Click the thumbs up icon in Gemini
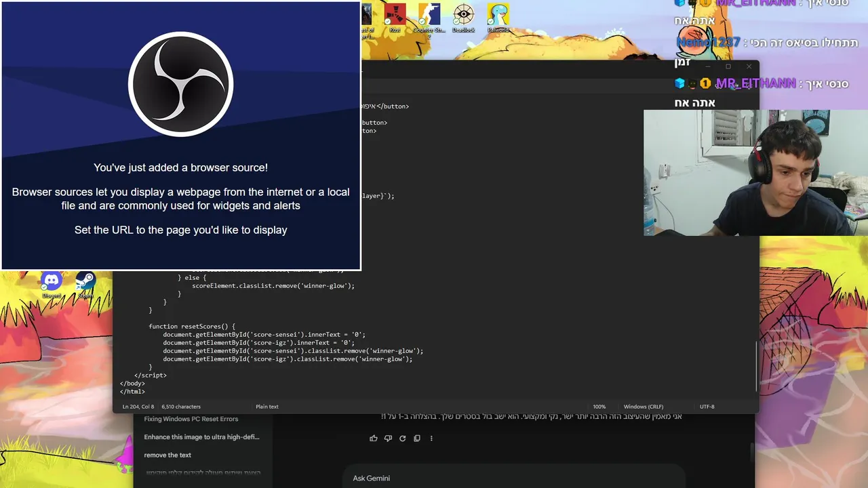The width and height of the screenshot is (868, 488). [x=374, y=439]
